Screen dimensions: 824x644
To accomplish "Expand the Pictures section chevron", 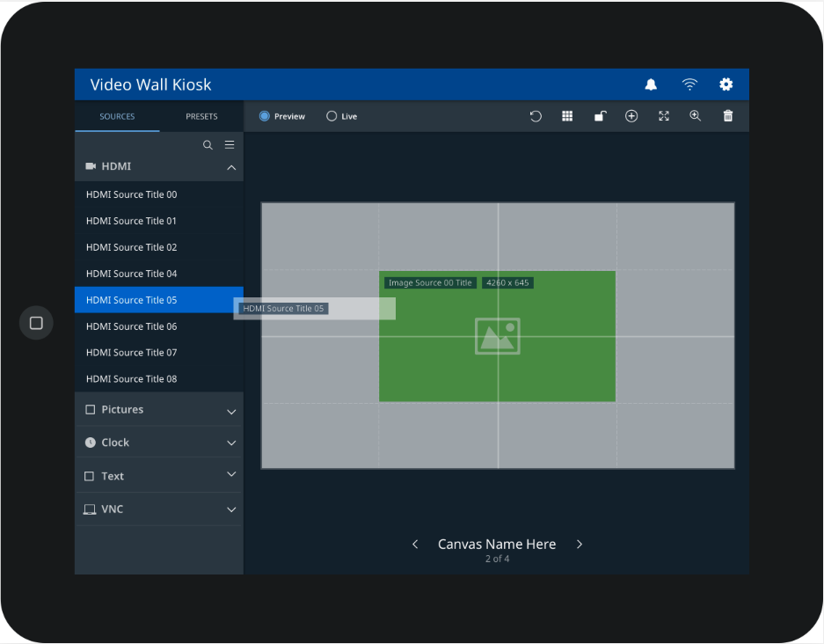I will pyautogui.click(x=231, y=411).
